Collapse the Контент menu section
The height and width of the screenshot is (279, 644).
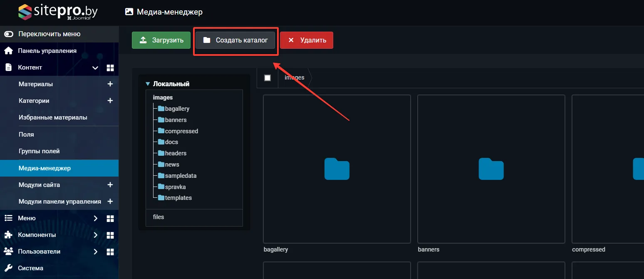[95, 67]
